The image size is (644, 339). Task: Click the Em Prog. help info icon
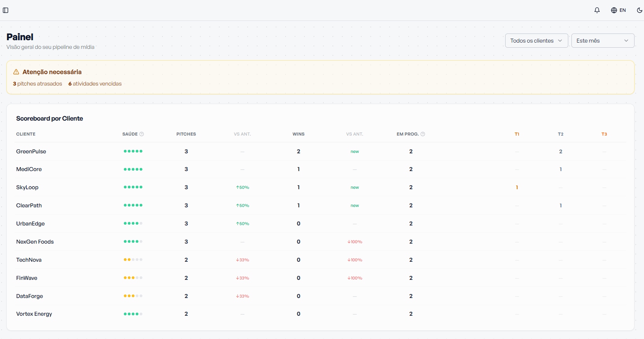point(423,134)
